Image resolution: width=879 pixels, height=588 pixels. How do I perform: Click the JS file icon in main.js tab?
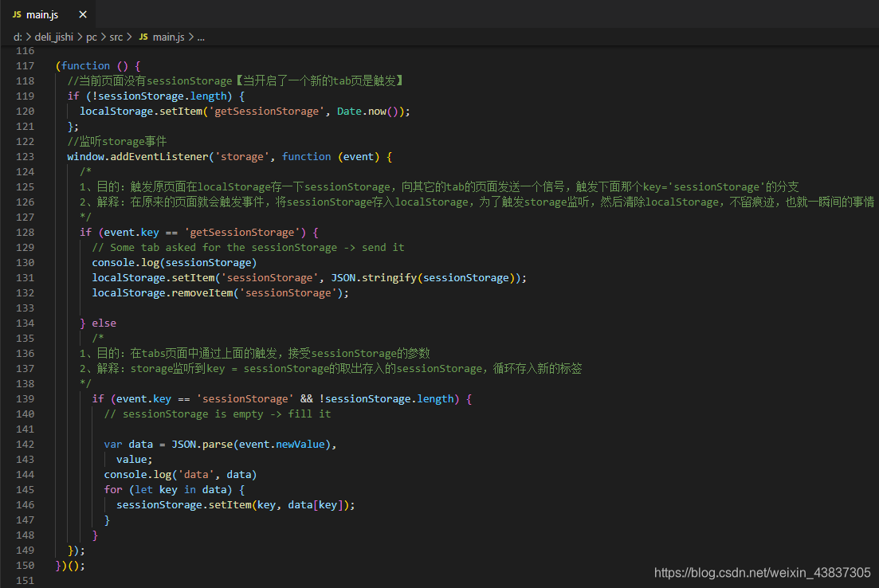pos(17,14)
